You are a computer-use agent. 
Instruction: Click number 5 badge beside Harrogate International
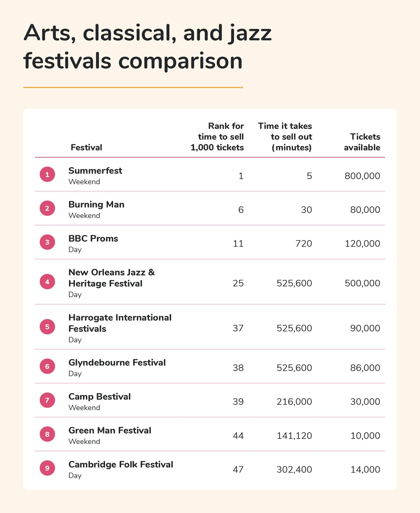pos(47,327)
